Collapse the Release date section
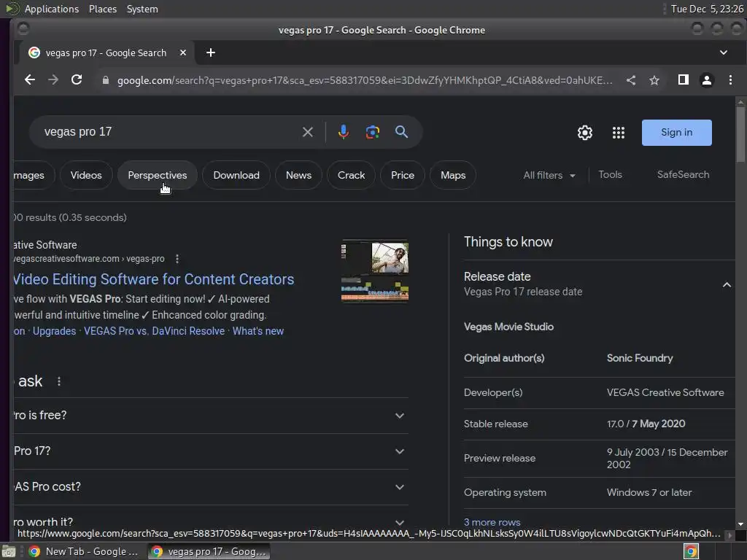The image size is (747, 560). point(727,285)
